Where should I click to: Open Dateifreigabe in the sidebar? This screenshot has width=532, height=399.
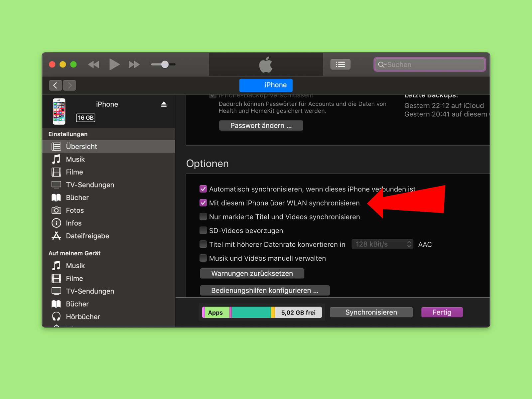(x=108, y=236)
